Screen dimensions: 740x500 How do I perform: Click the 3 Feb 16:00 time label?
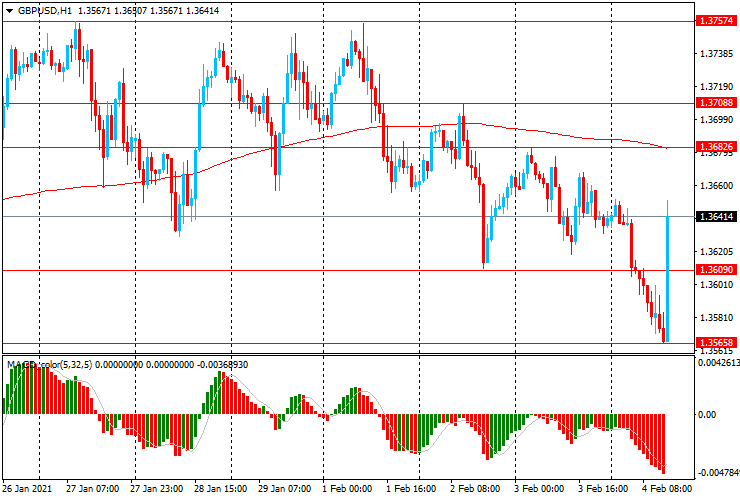(602, 490)
